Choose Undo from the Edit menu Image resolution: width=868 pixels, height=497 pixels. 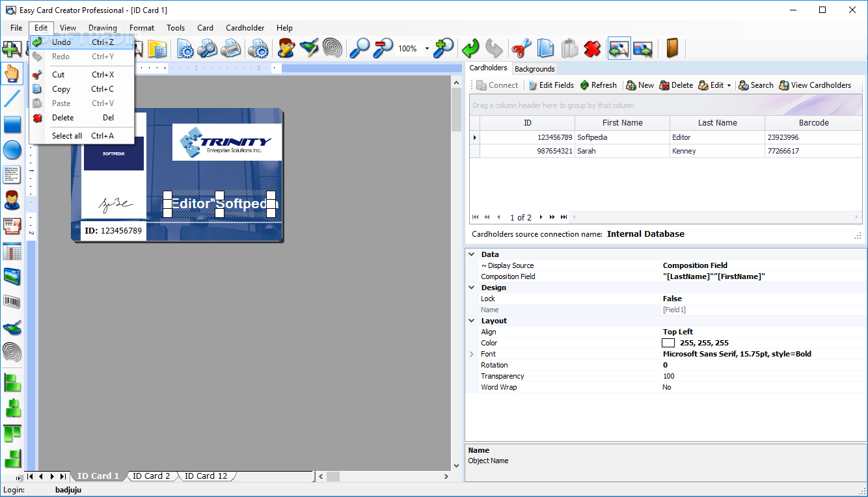click(82, 42)
